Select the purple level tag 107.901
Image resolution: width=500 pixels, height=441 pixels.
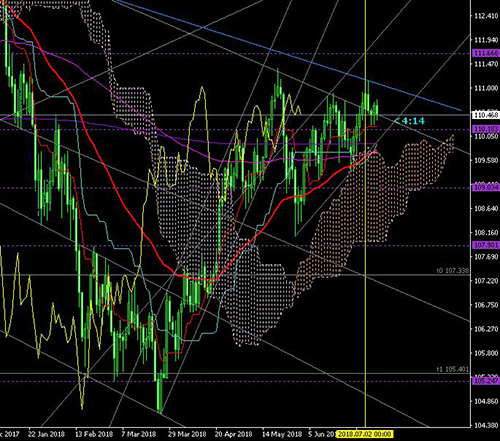click(x=486, y=245)
